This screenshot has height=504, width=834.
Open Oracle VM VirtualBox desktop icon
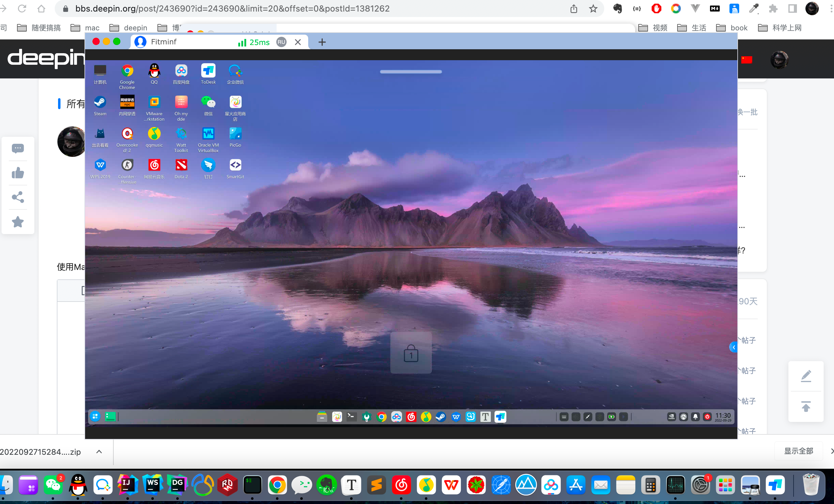[x=208, y=134]
